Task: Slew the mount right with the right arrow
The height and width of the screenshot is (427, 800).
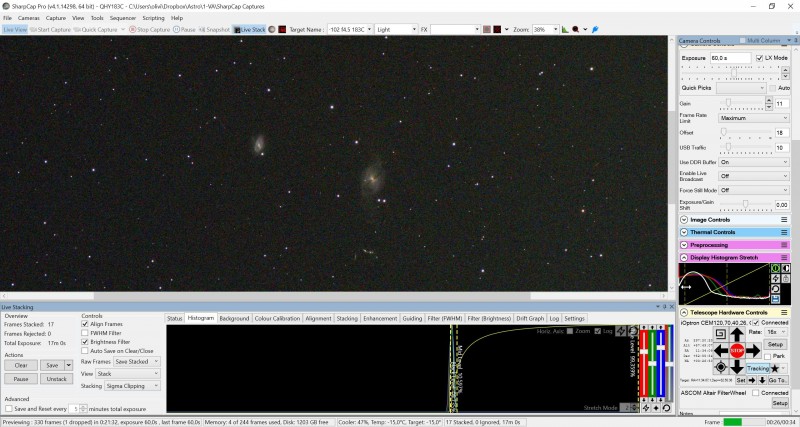Action: [x=753, y=351]
